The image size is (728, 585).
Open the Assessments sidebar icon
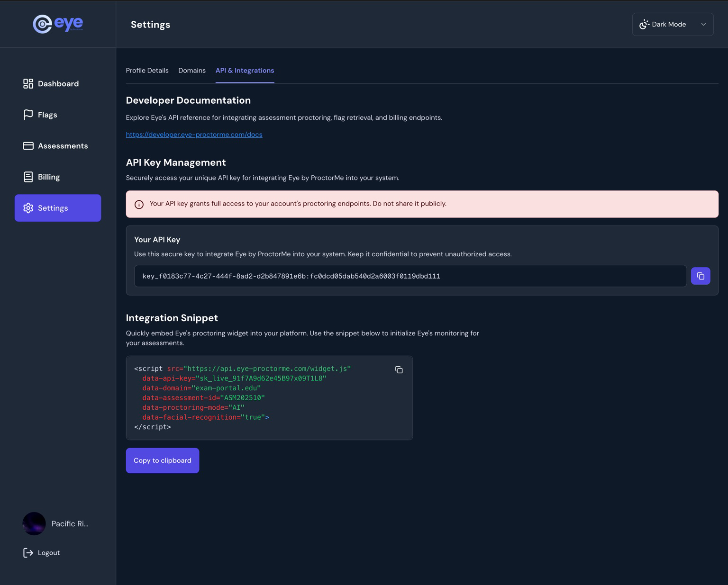click(28, 145)
